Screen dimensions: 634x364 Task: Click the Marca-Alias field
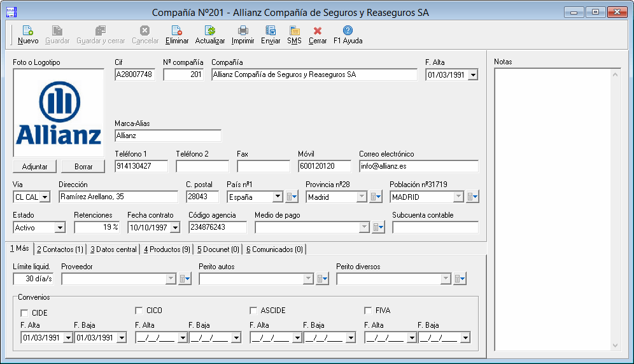pyautogui.click(x=168, y=136)
